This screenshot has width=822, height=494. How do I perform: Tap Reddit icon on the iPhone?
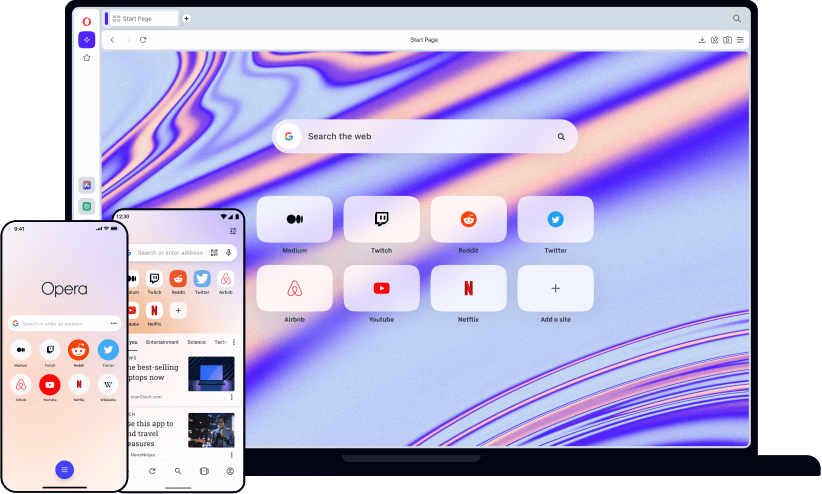[79, 350]
